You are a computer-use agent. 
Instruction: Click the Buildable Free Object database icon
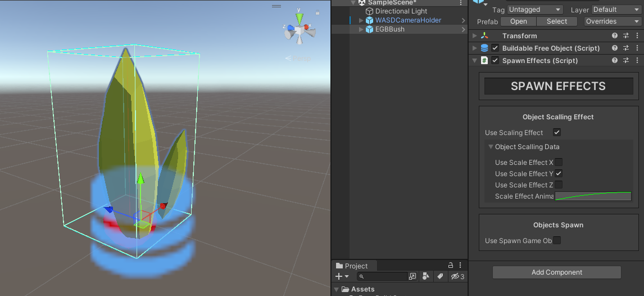click(484, 48)
